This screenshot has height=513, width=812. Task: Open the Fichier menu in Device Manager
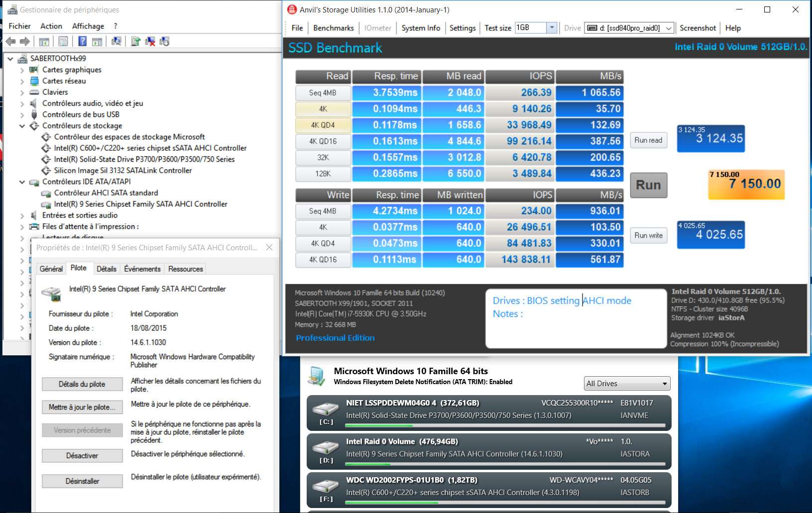[19, 26]
